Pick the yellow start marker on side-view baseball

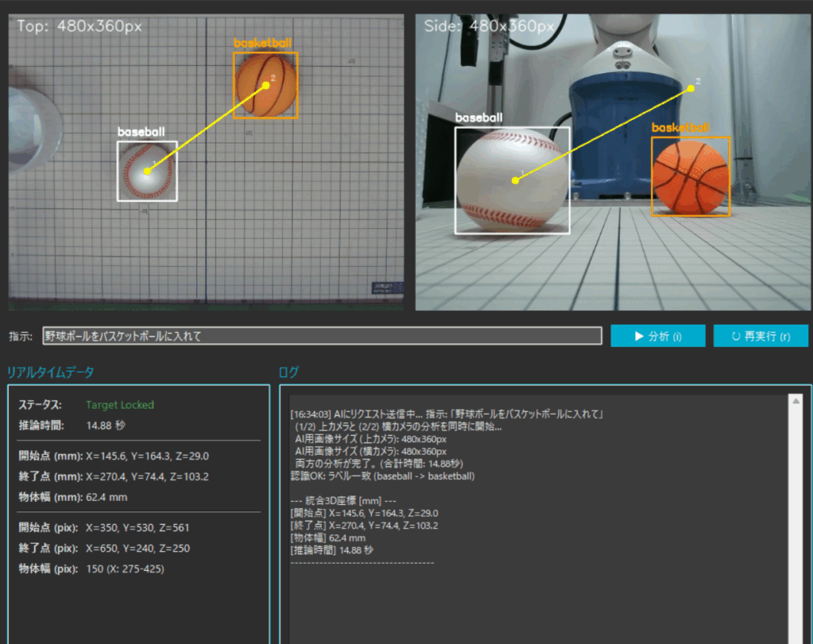pyautogui.click(x=515, y=180)
